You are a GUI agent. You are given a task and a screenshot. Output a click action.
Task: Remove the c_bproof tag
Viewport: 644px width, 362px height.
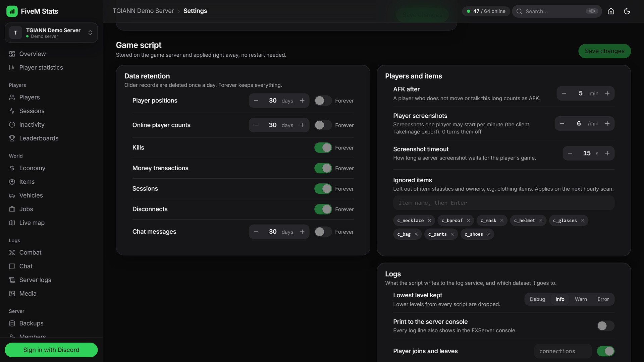coord(468,221)
